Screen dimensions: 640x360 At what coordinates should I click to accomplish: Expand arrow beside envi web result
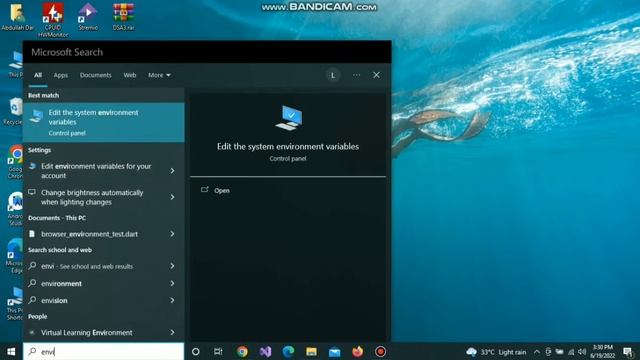coord(172,266)
